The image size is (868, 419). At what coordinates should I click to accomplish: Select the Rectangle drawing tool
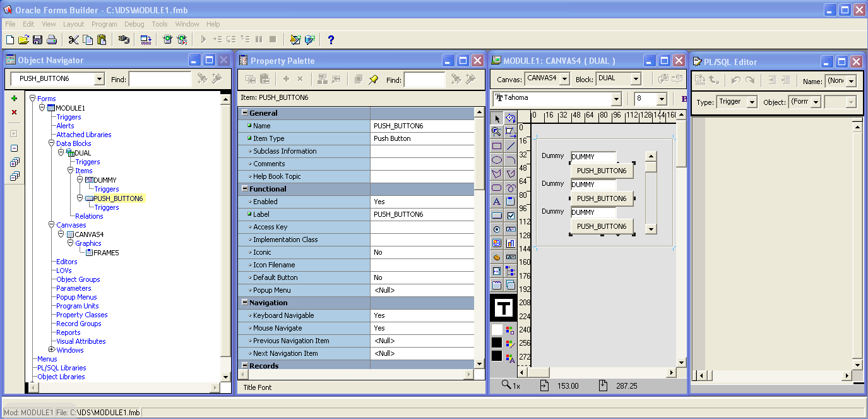coord(497,146)
